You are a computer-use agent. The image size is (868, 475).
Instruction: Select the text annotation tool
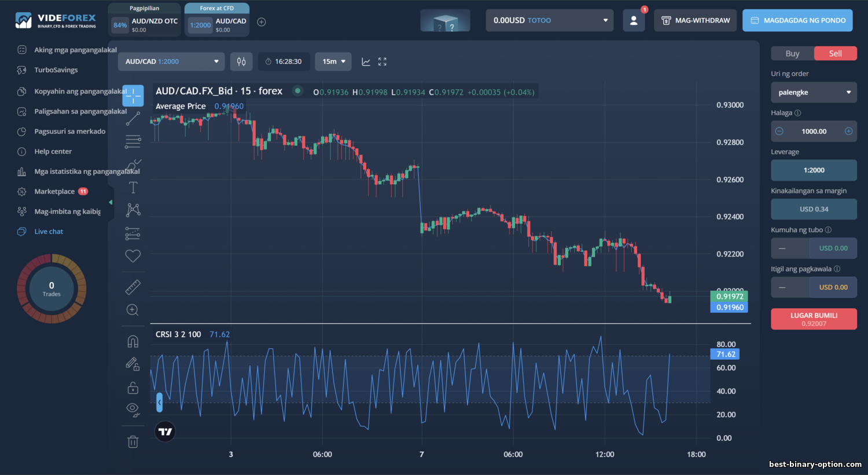click(133, 188)
